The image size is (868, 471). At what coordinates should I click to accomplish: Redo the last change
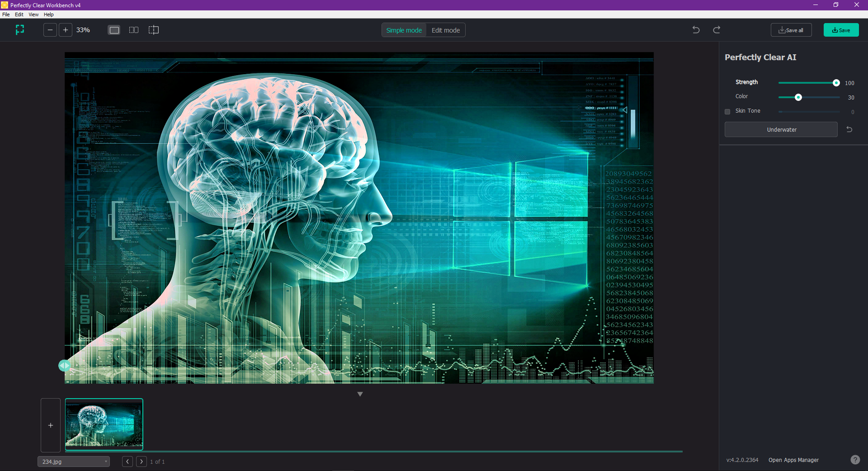tap(717, 30)
